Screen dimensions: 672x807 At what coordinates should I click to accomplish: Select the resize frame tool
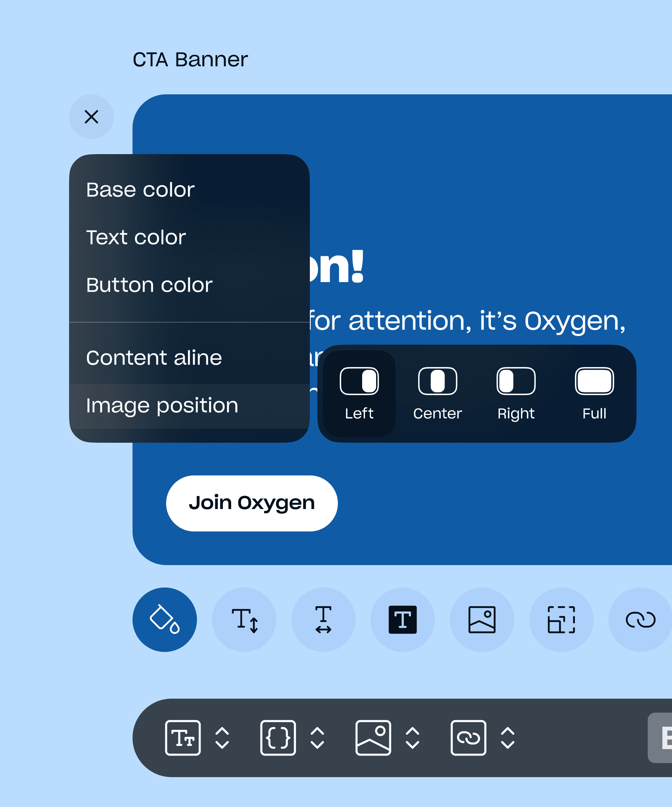point(561,620)
